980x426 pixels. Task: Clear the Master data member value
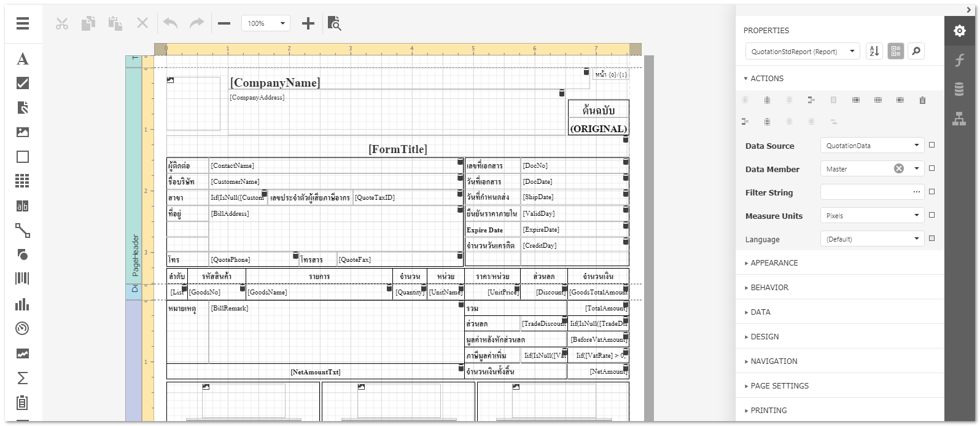pos(899,168)
